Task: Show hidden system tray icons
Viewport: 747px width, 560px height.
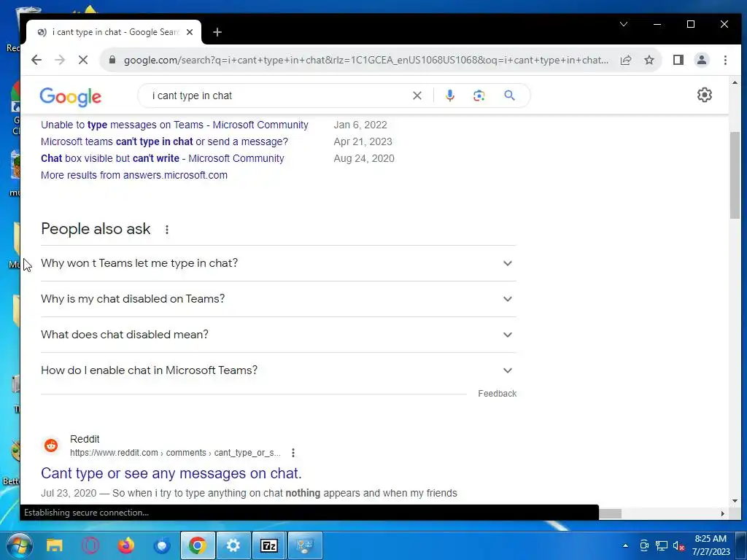Action: point(625,545)
